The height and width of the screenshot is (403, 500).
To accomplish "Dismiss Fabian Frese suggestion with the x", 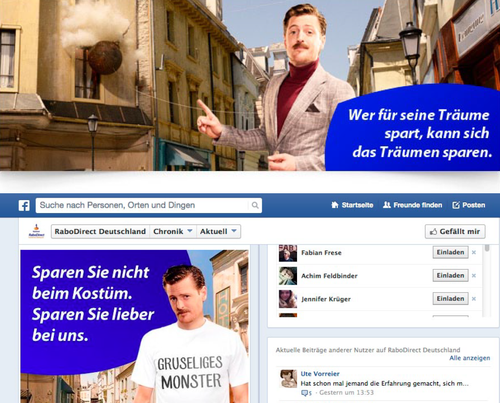I will [x=474, y=253].
